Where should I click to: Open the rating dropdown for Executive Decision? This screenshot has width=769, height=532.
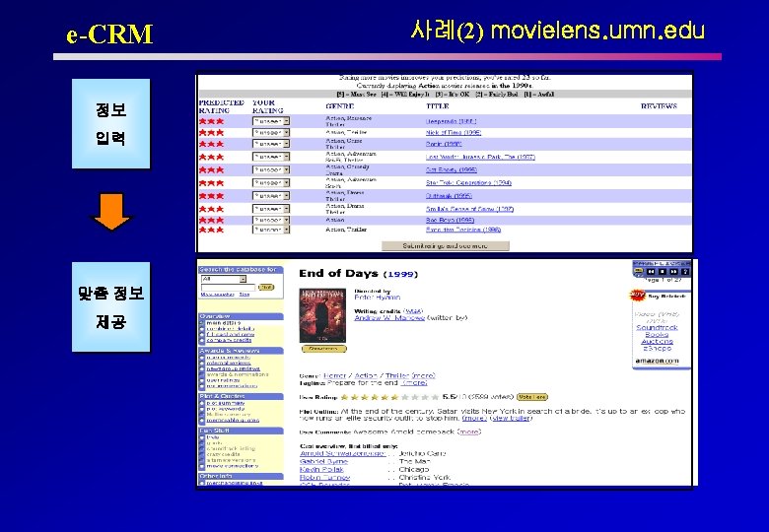pyautogui.click(x=271, y=230)
